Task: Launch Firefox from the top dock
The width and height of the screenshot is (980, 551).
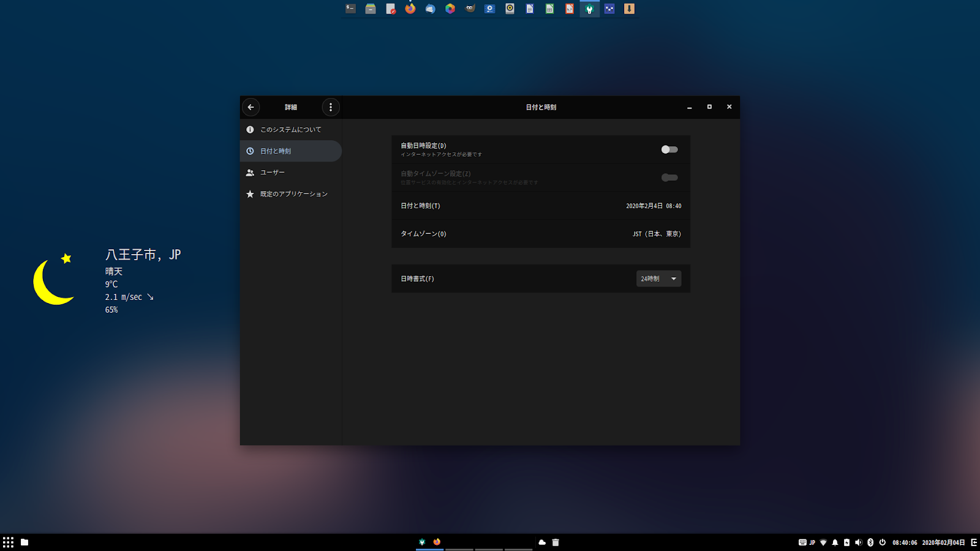Action: pos(410,9)
